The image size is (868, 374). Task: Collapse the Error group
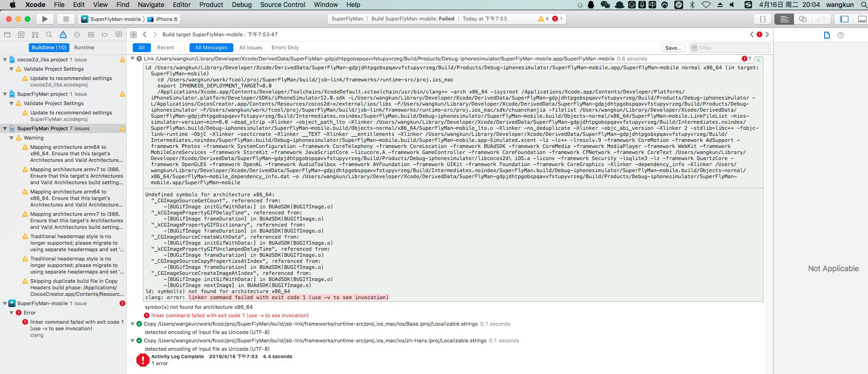tap(12, 313)
